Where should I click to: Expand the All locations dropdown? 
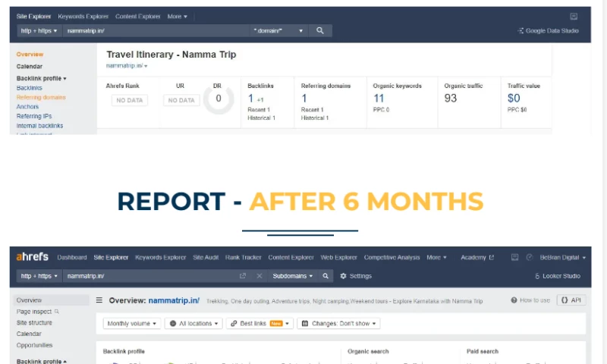click(x=193, y=323)
